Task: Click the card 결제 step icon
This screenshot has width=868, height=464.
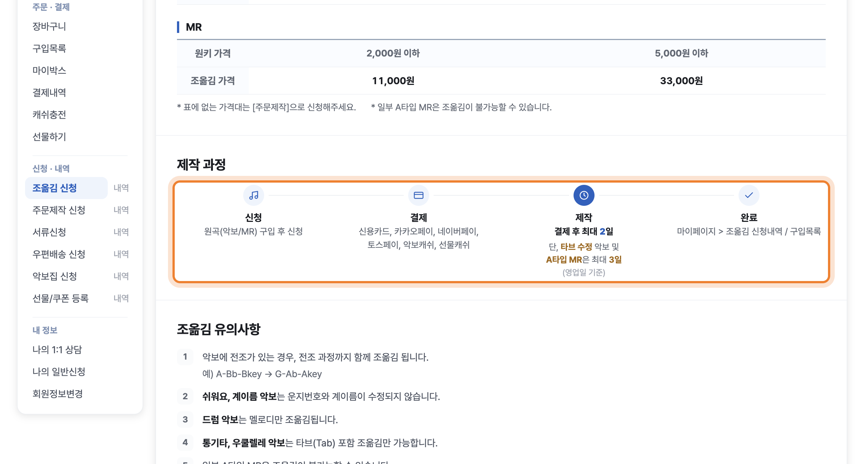Action: pyautogui.click(x=419, y=195)
